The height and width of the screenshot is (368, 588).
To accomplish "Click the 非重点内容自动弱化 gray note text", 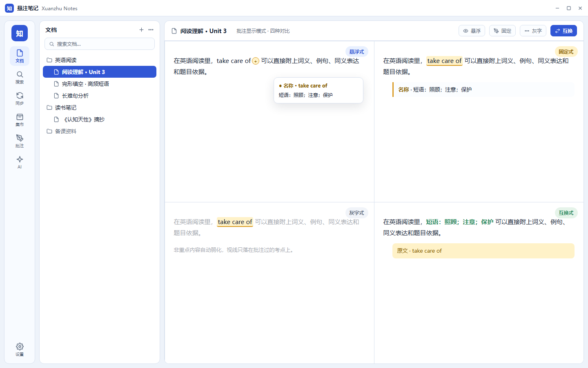I will pyautogui.click(x=234, y=250).
